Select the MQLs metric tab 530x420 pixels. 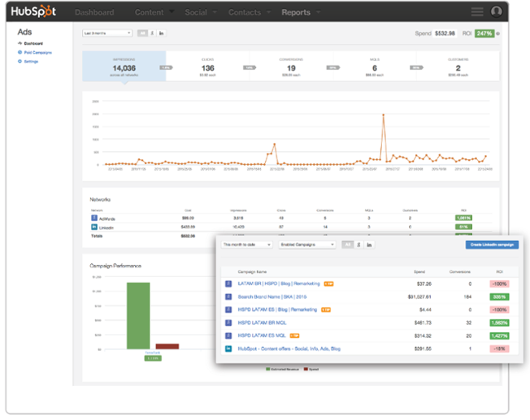(x=375, y=66)
